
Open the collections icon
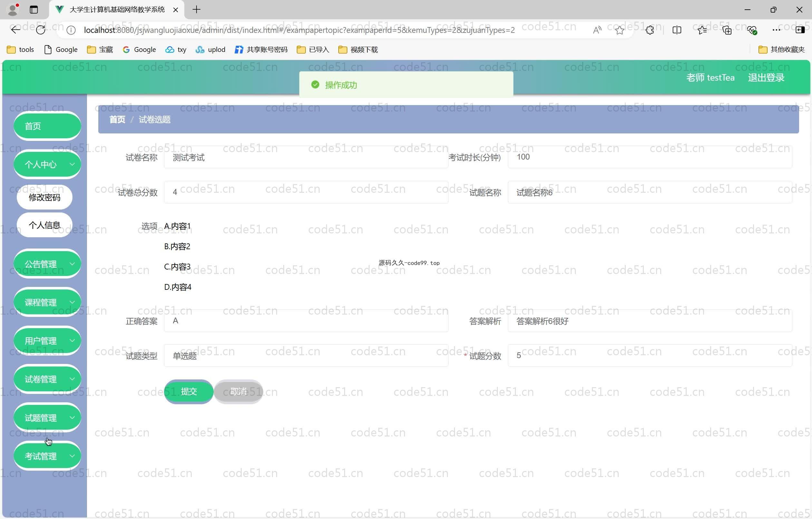click(x=727, y=30)
